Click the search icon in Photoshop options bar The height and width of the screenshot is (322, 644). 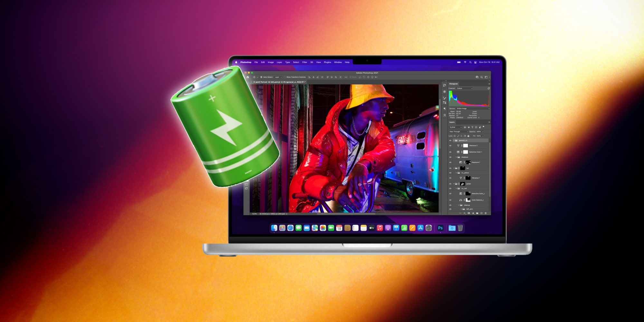click(x=481, y=77)
